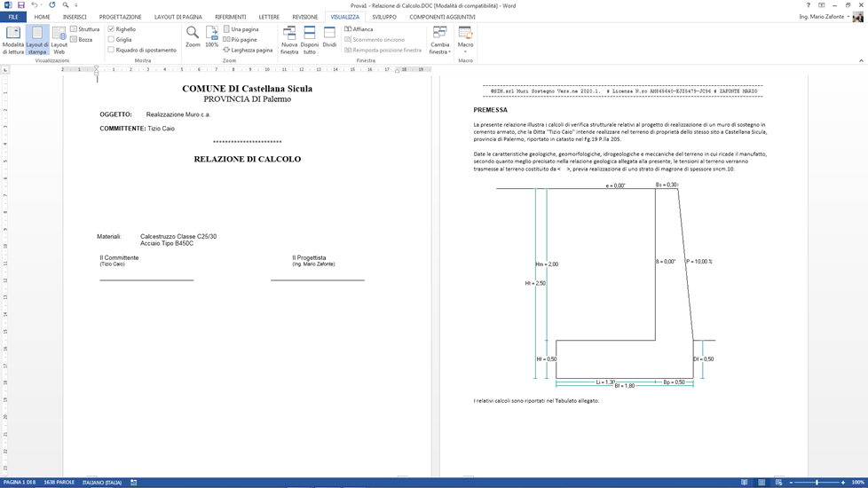Split the window with Dividi
Screen dimensions: 868x488
pos(329,37)
